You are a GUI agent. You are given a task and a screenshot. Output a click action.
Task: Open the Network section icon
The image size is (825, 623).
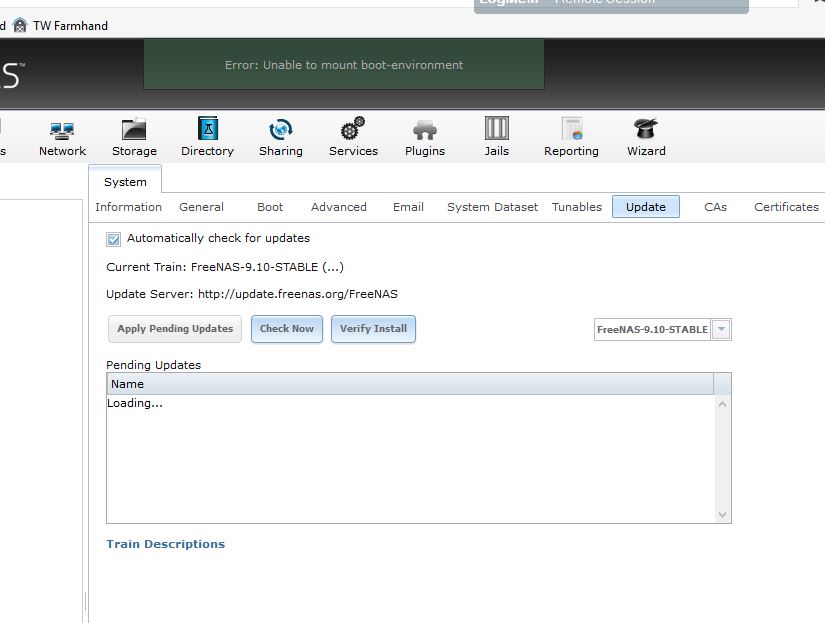(62, 130)
